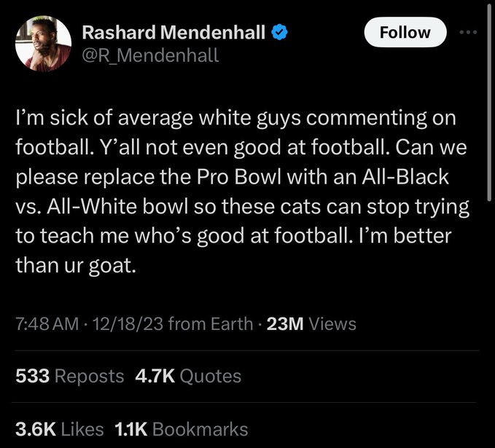Show the 533 Reposts list
Image resolution: width=495 pixels, height=448 pixels.
pos(70,376)
